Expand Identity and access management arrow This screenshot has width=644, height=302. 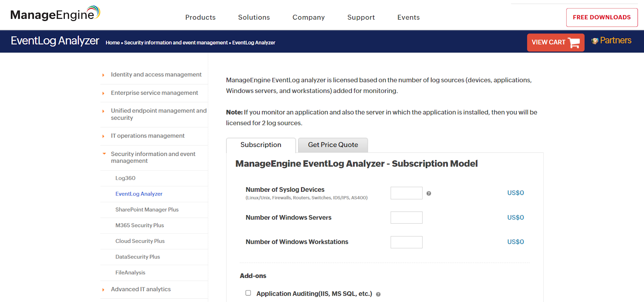coord(103,75)
